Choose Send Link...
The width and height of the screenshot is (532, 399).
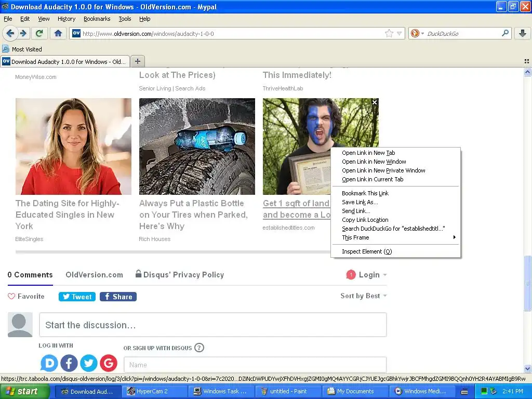click(396, 211)
